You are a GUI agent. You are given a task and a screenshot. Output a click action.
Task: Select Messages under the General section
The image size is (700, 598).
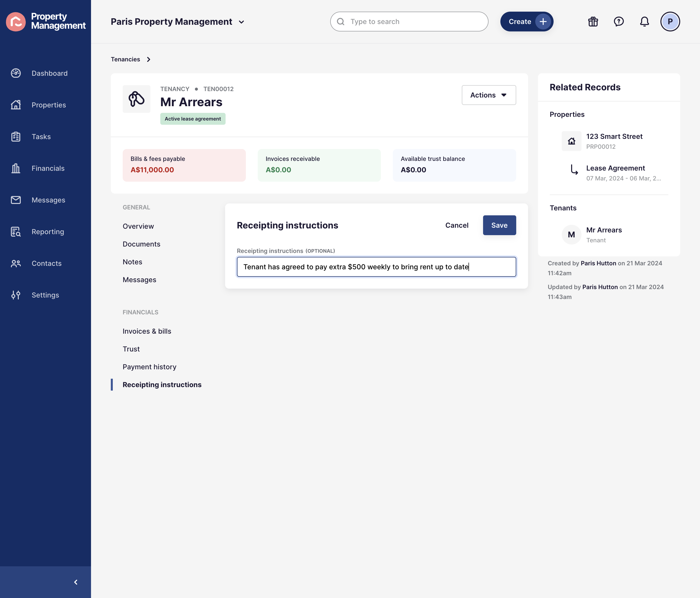(140, 280)
